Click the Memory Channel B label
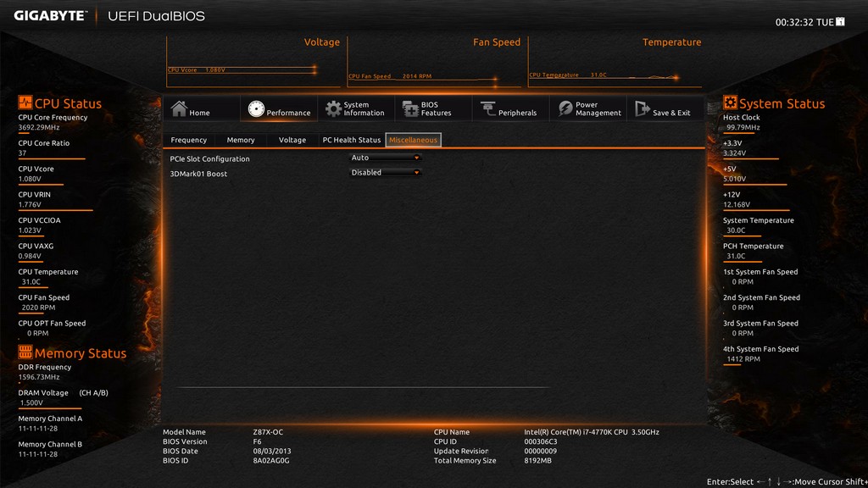 (50, 444)
